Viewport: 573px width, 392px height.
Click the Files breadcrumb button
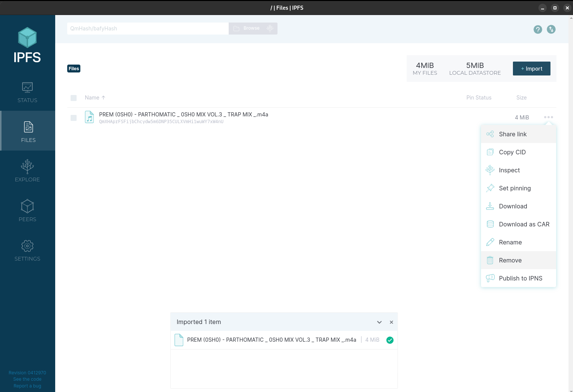pyautogui.click(x=74, y=69)
